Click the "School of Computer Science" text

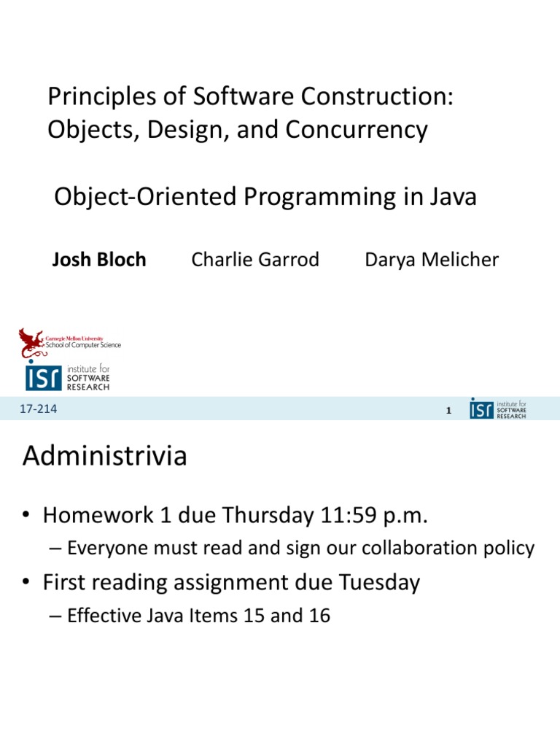tap(83, 344)
